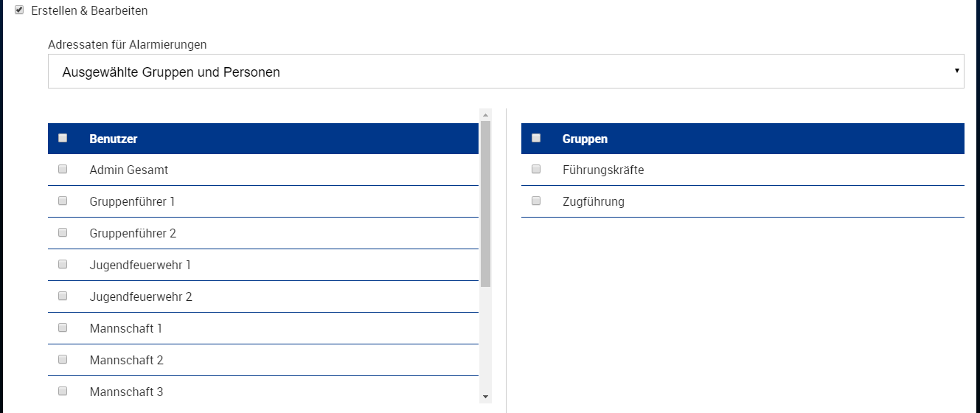Select the Mannschaft 3 checkbox
This screenshot has width=980, height=413.
tap(63, 391)
